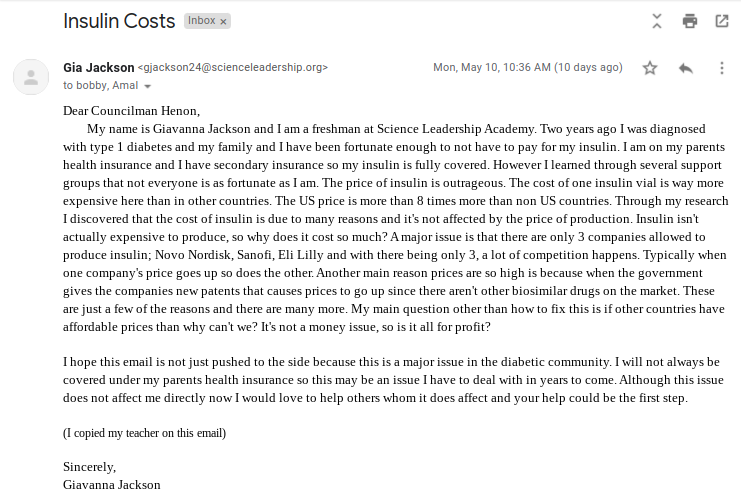
Task: Click the gjackson24@scienceleadership.org email address
Action: (232, 68)
